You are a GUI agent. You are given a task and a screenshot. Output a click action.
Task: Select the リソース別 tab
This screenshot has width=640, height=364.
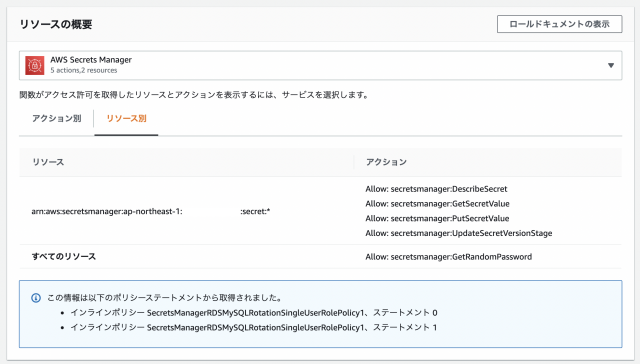[x=126, y=118]
